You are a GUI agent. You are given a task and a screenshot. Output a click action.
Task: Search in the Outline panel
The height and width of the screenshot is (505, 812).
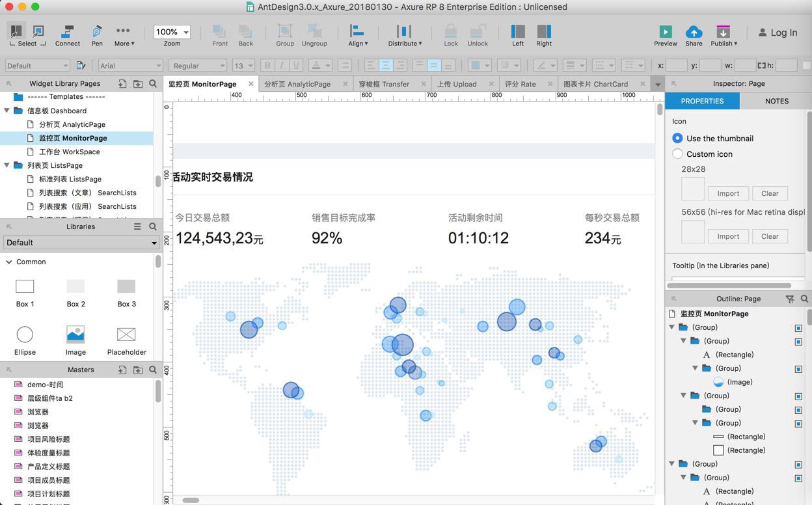pyautogui.click(x=804, y=299)
